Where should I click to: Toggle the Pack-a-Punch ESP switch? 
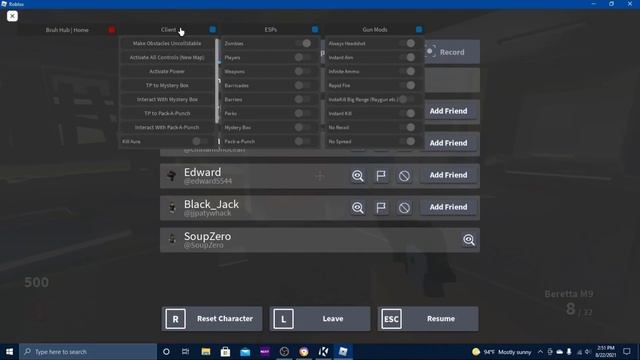point(303,141)
